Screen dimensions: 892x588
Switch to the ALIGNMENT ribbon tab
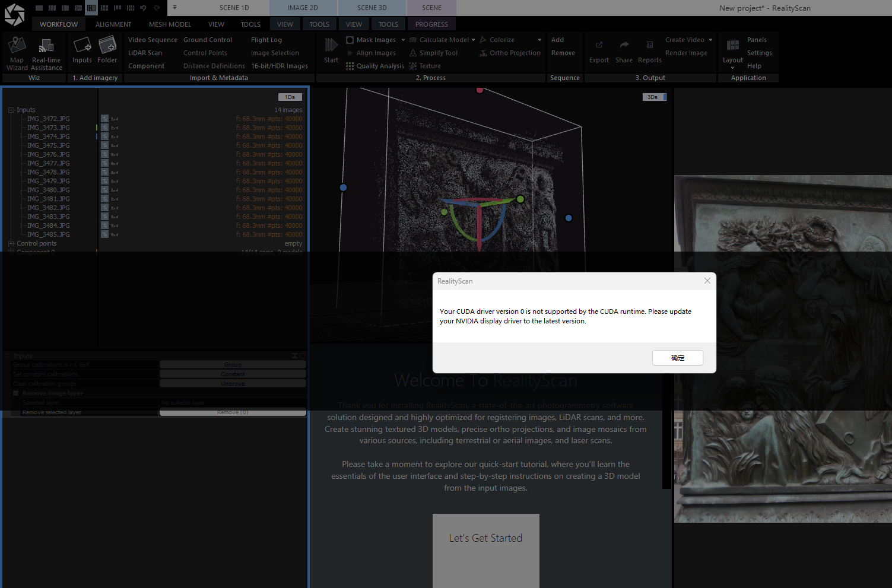pos(113,24)
